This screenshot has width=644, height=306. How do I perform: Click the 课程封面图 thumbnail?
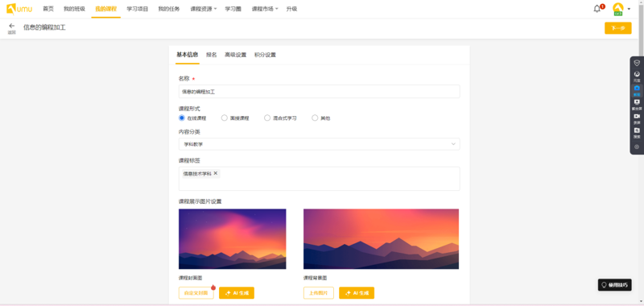[x=233, y=239]
